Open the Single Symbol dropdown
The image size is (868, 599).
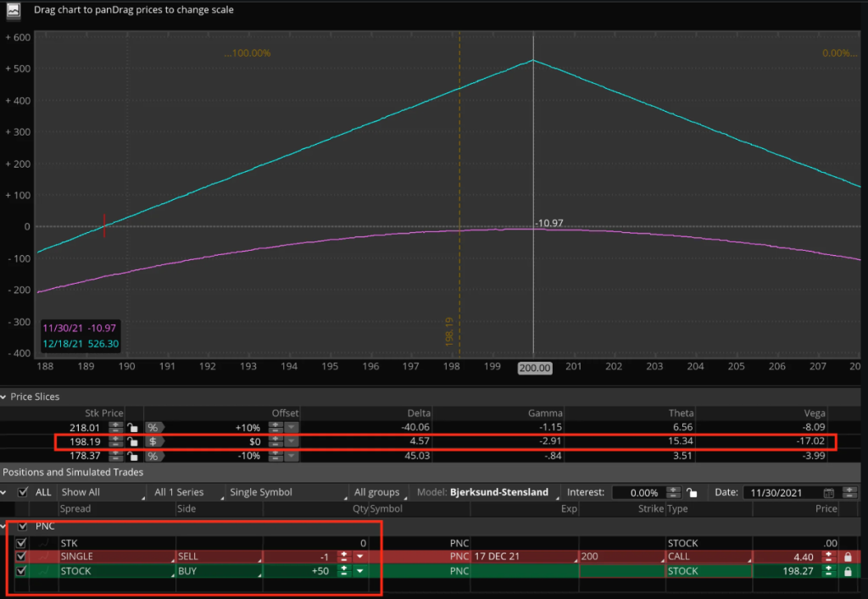tap(287, 492)
